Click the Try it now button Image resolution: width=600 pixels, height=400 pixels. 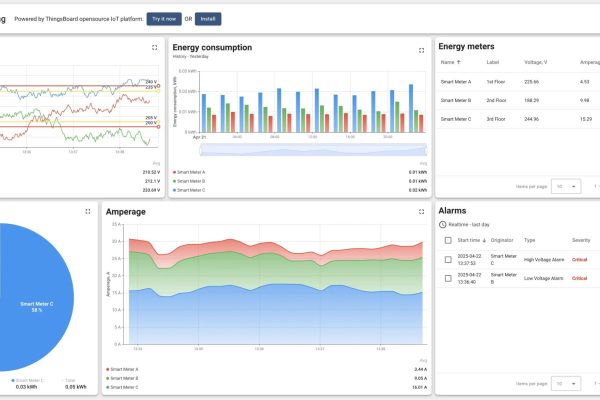(x=164, y=19)
